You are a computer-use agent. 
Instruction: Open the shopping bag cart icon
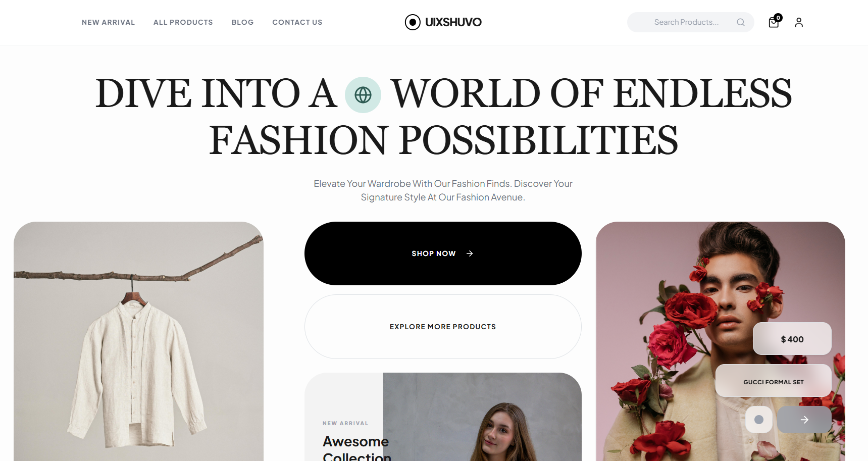[773, 23]
